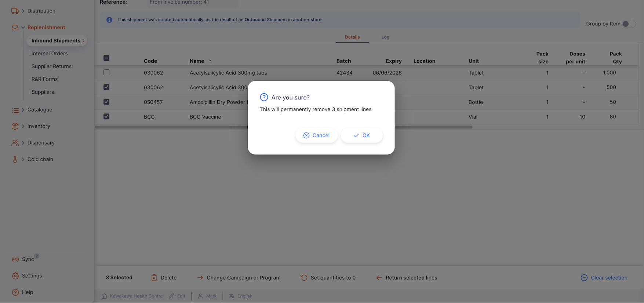644x303 pixels.
Task: Click the Dispensary people icon
Action: coord(15,143)
